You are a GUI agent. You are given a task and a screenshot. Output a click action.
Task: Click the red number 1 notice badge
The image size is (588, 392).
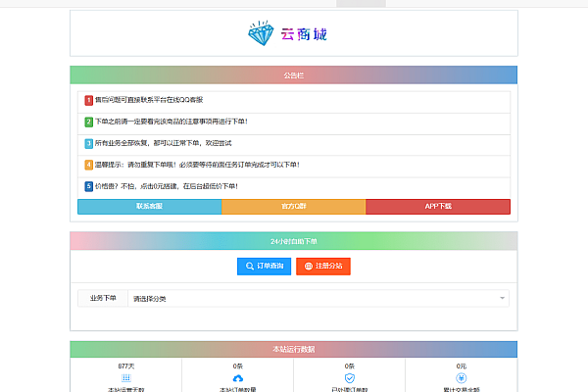pos(89,100)
